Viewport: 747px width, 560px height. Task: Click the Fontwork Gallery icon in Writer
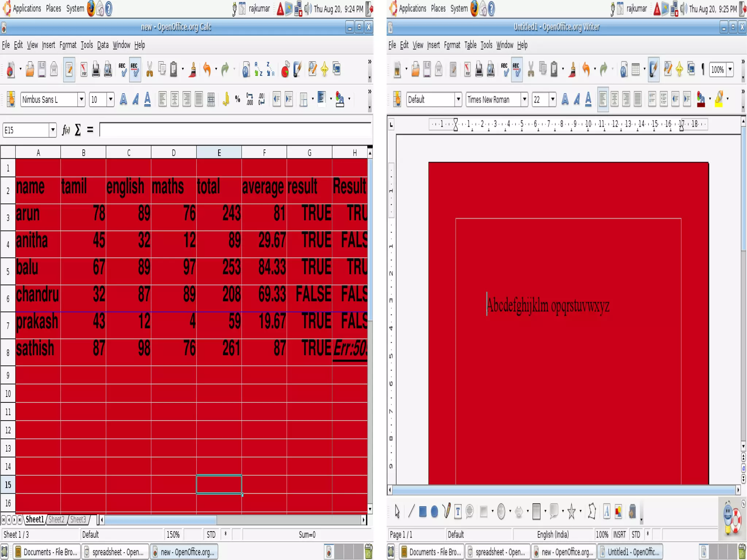coord(606,511)
